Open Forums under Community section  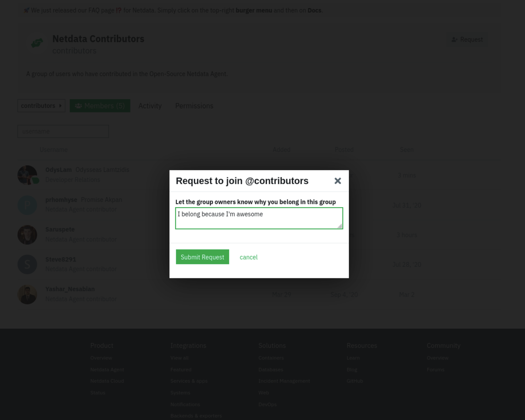(435, 369)
